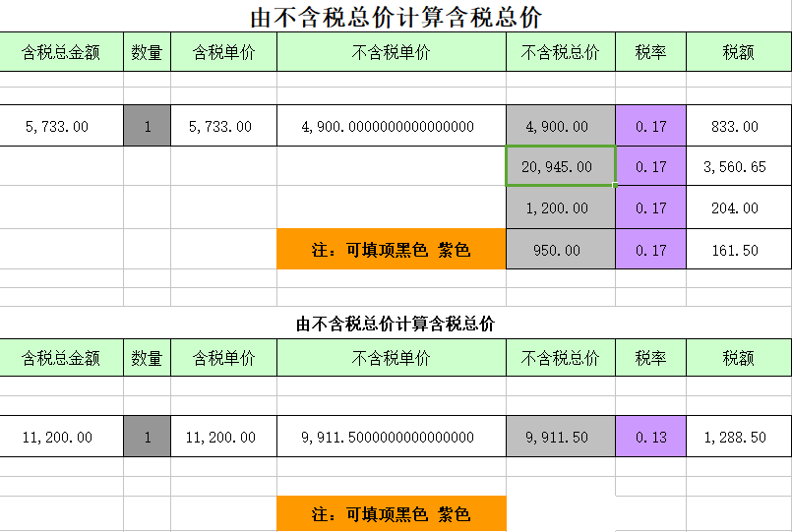792x532 pixels.
Task: Select the tax amount 1,288.50 cell
Action: click(x=739, y=437)
